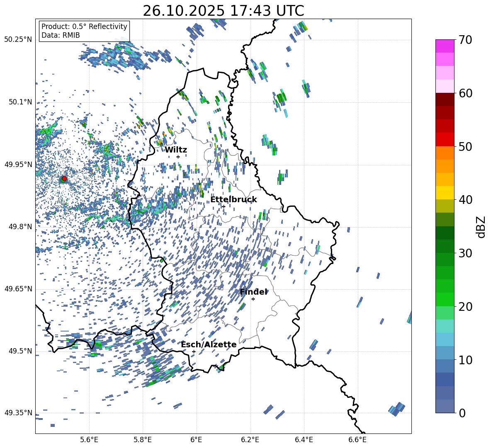Screen dimensions: 491x448
Task: Click the 70 value on the colorbar
Action: (465, 40)
